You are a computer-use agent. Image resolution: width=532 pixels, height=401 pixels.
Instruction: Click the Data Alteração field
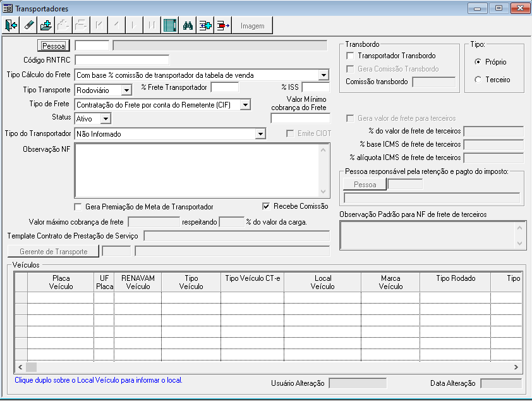pos(501,383)
